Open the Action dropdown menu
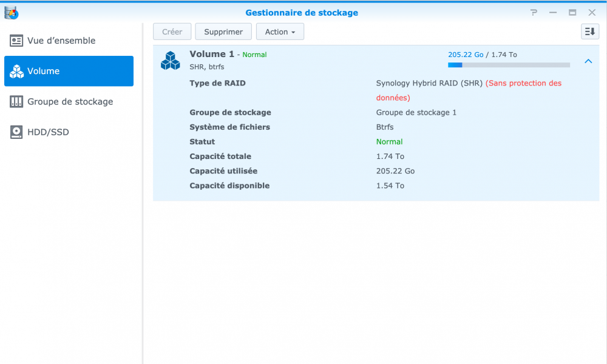The height and width of the screenshot is (364, 607). [280, 32]
